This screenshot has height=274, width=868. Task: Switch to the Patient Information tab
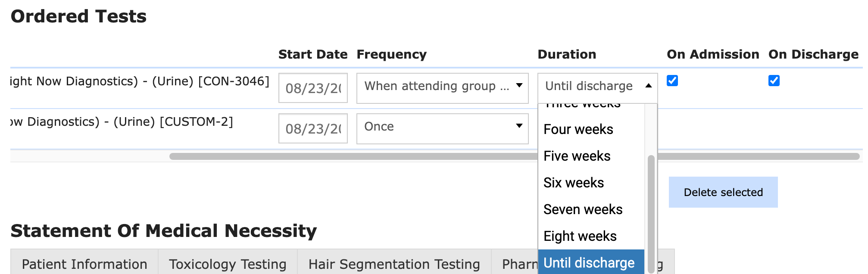(x=85, y=264)
